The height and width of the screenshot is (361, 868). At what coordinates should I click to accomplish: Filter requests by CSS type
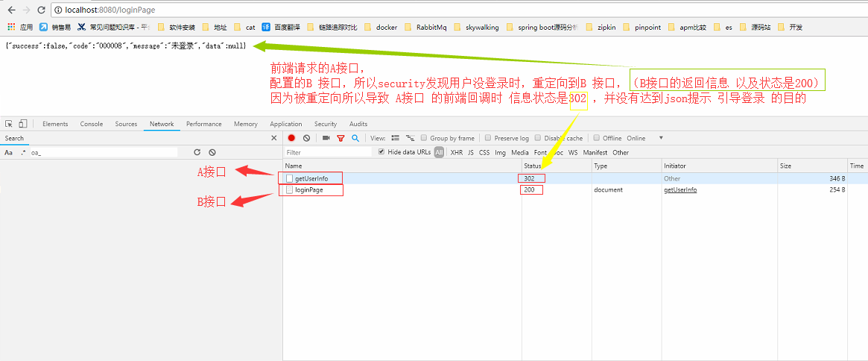click(484, 152)
